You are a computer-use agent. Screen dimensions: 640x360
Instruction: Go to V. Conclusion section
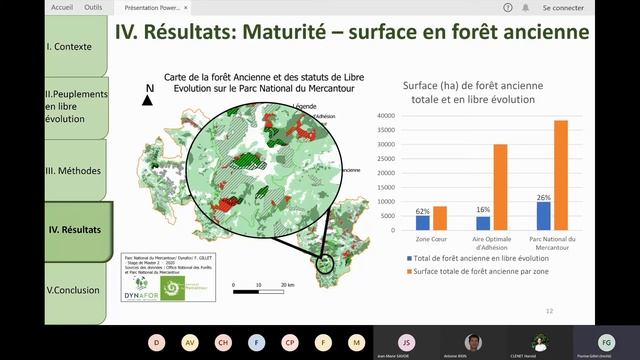75,292
